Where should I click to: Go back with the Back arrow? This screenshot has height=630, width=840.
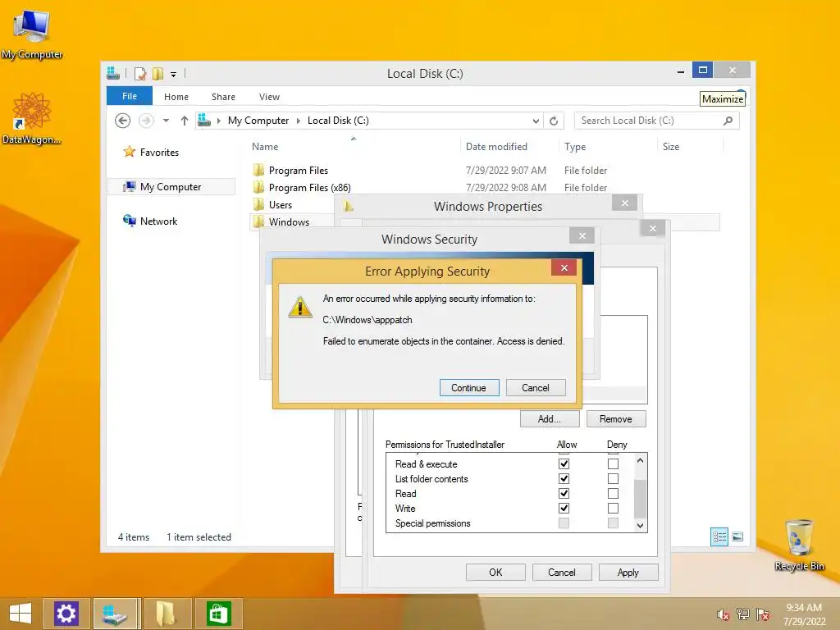click(123, 121)
